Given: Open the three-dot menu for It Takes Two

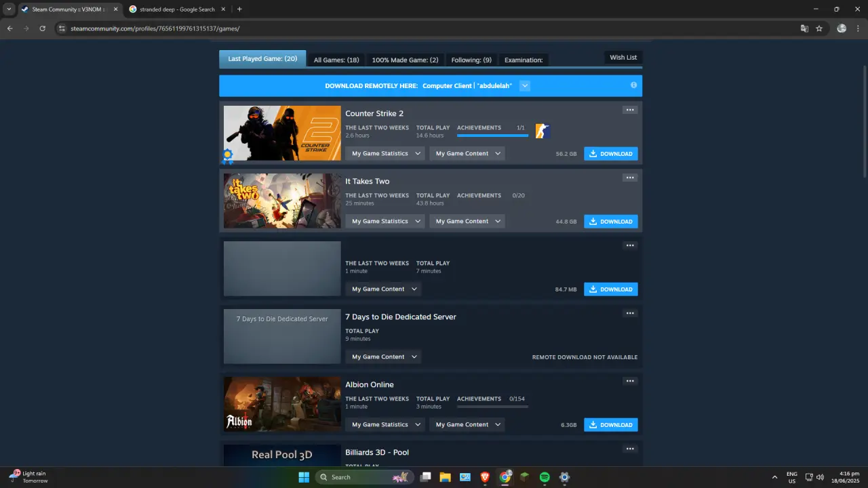Looking at the screenshot, I should tap(630, 178).
